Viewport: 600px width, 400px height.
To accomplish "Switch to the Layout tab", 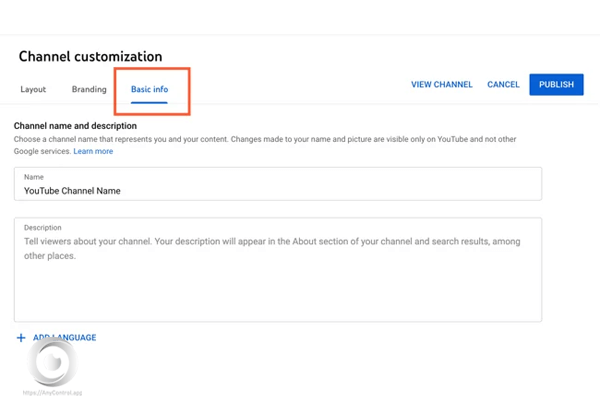I will coord(33,89).
